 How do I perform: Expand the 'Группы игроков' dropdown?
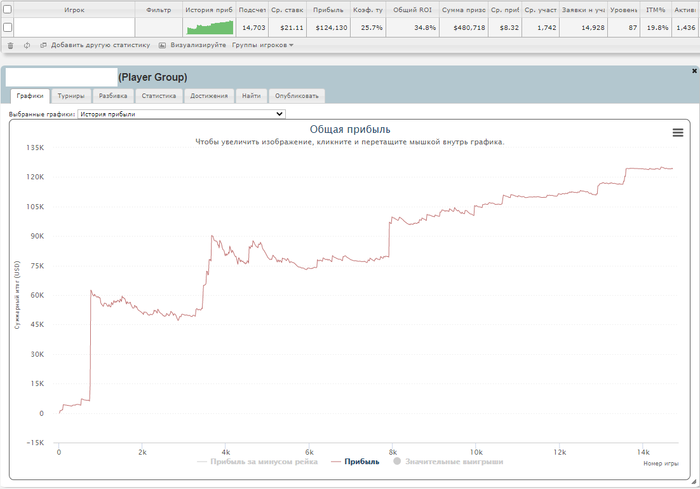point(262,45)
